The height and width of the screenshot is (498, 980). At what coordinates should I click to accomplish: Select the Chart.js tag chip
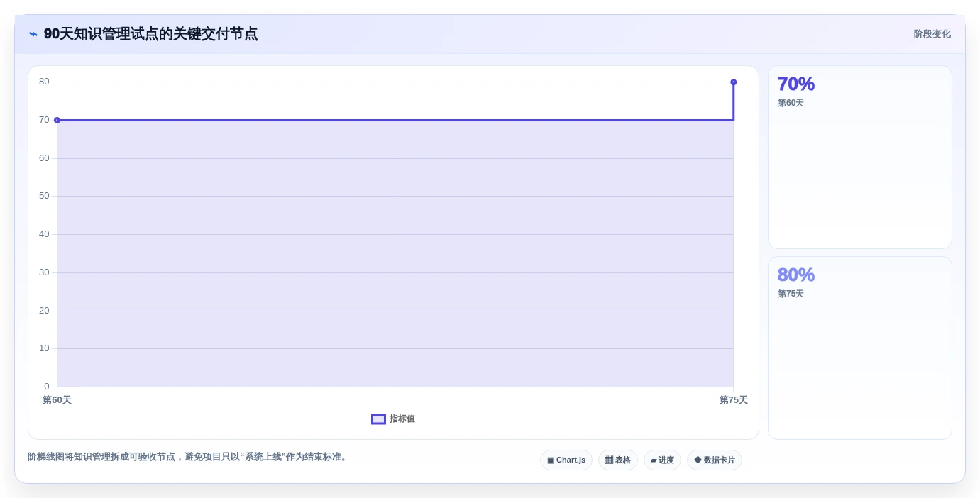click(x=566, y=460)
